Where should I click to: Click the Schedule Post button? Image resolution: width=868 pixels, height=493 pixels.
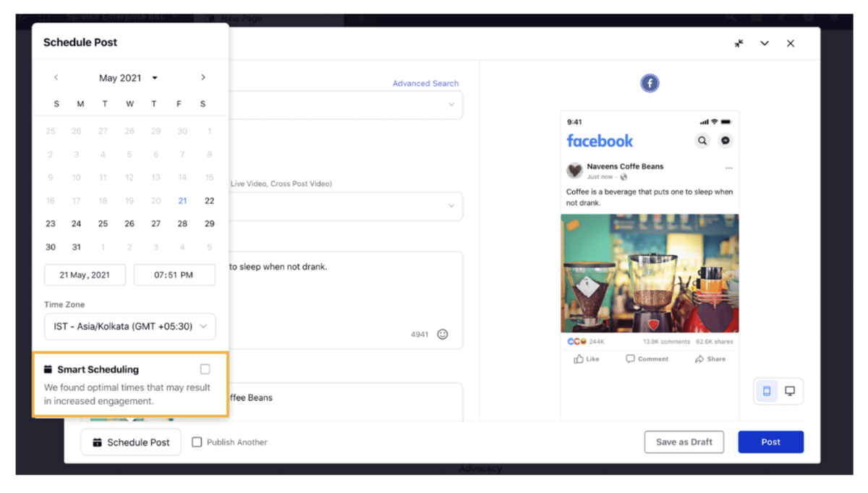click(130, 442)
